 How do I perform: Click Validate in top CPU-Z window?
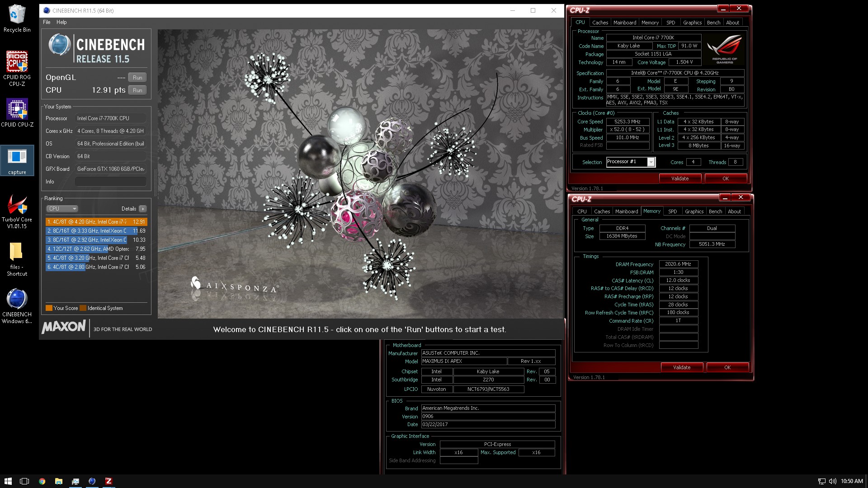680,178
